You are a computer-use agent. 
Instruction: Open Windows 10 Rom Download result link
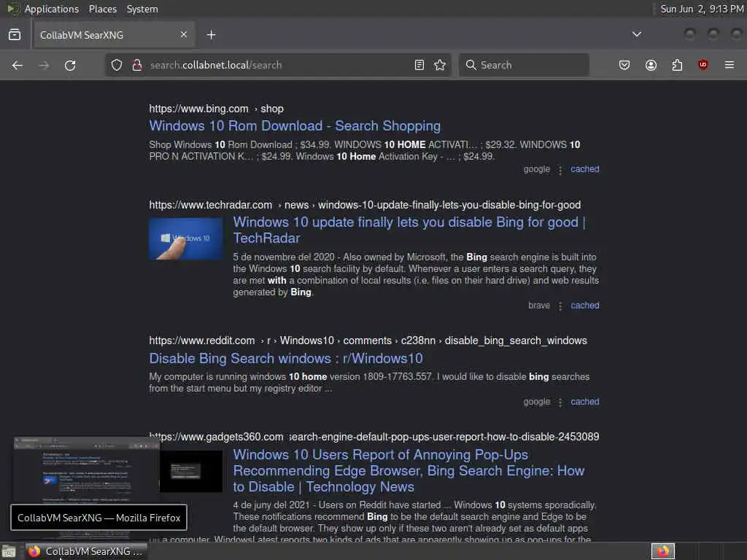[295, 125]
